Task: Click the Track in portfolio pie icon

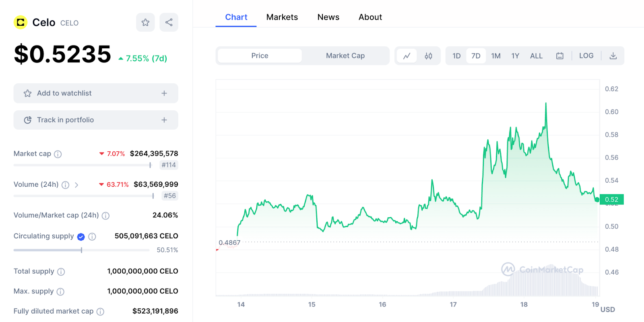Action: pyautogui.click(x=27, y=120)
